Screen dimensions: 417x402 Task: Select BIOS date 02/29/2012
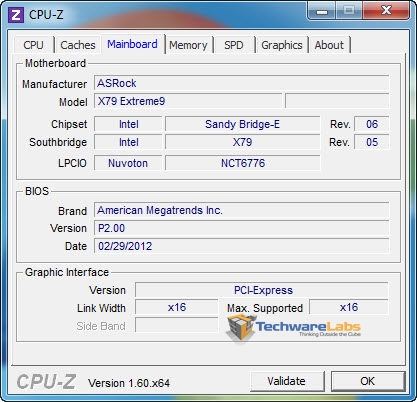pos(242,246)
